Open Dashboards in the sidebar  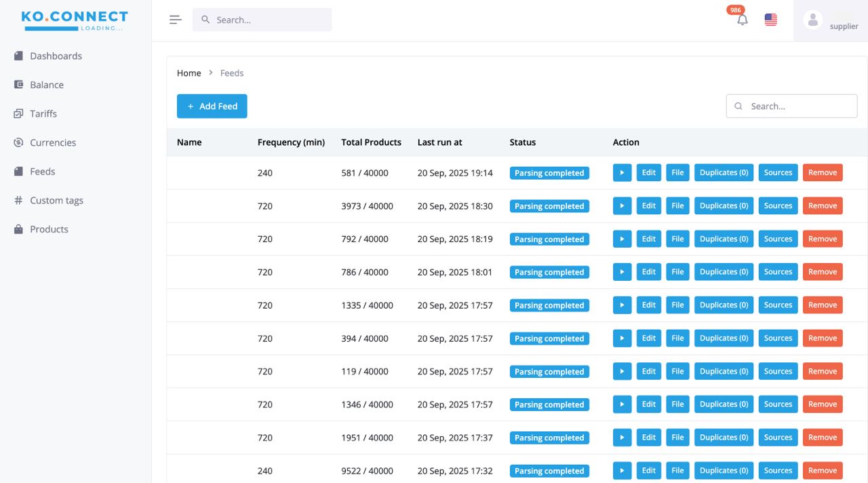[56, 56]
